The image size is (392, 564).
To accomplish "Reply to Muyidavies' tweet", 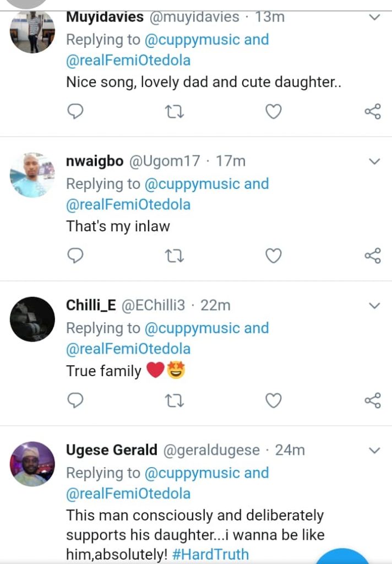I will 75,112.
